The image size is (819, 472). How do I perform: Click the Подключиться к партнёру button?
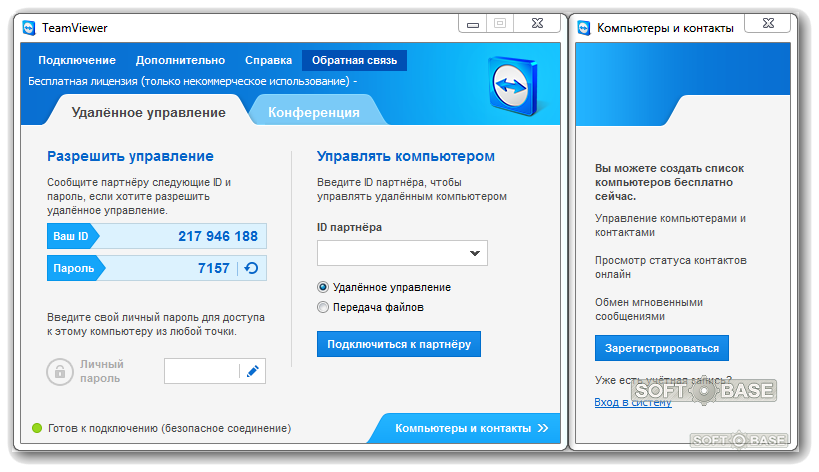399,344
